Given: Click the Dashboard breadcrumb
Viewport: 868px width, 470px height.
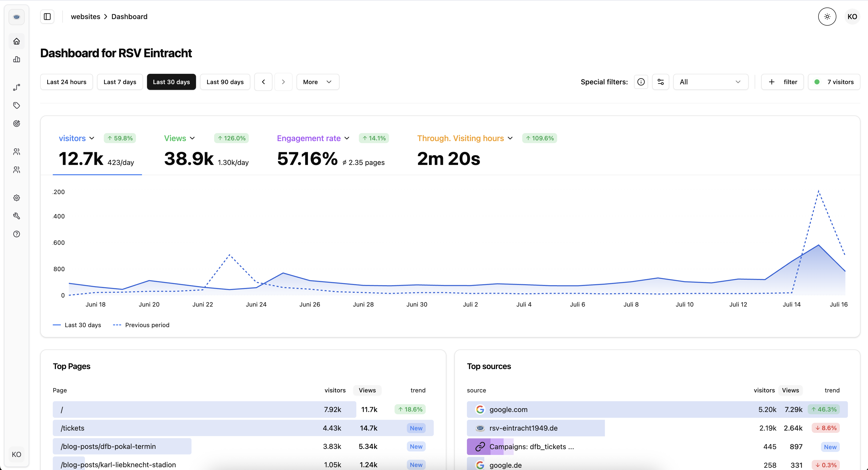Looking at the screenshot, I should [x=129, y=17].
